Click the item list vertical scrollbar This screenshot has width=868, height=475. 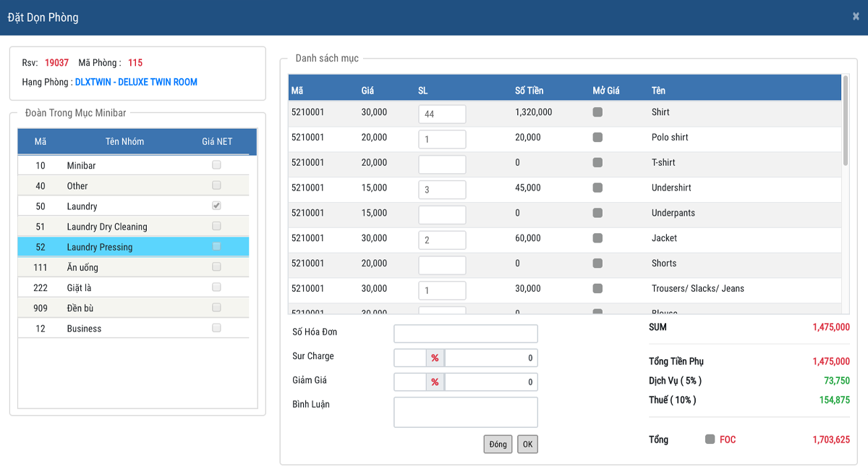tap(845, 119)
